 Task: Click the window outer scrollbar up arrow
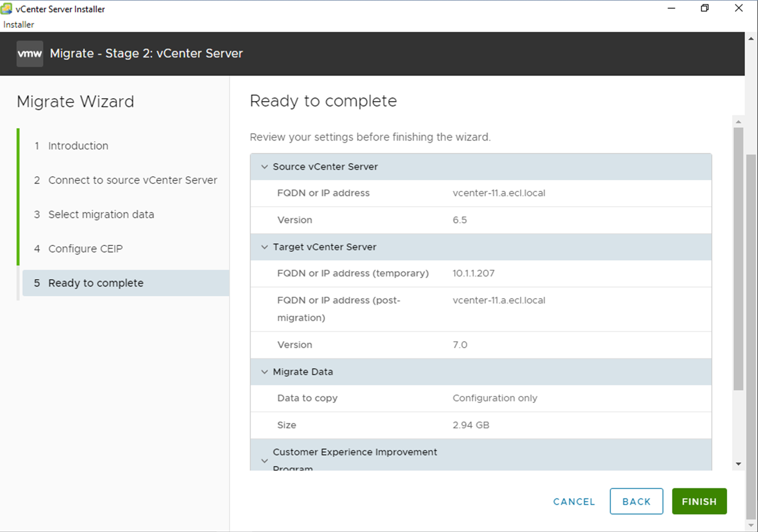point(751,38)
